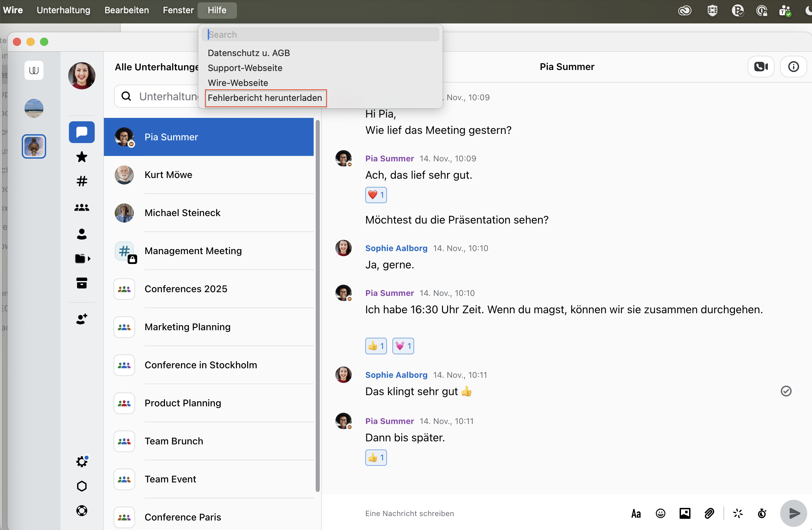
Task: Toggle thumbs-up reaction under 'Dann bis später.'
Action: coord(376,458)
